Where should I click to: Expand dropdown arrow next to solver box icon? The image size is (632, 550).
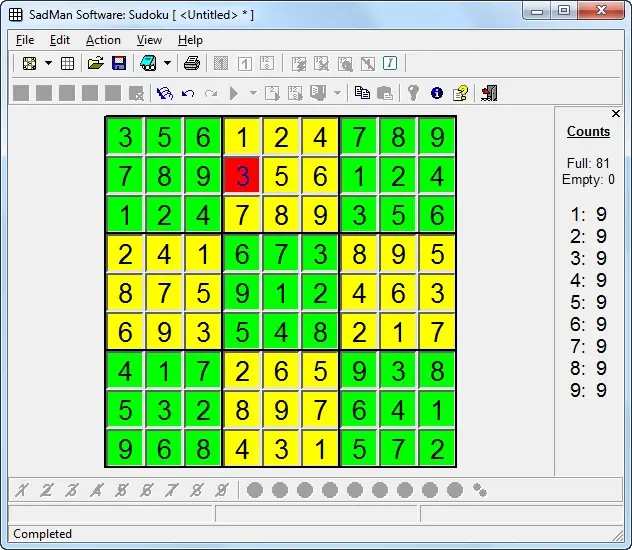(167, 63)
